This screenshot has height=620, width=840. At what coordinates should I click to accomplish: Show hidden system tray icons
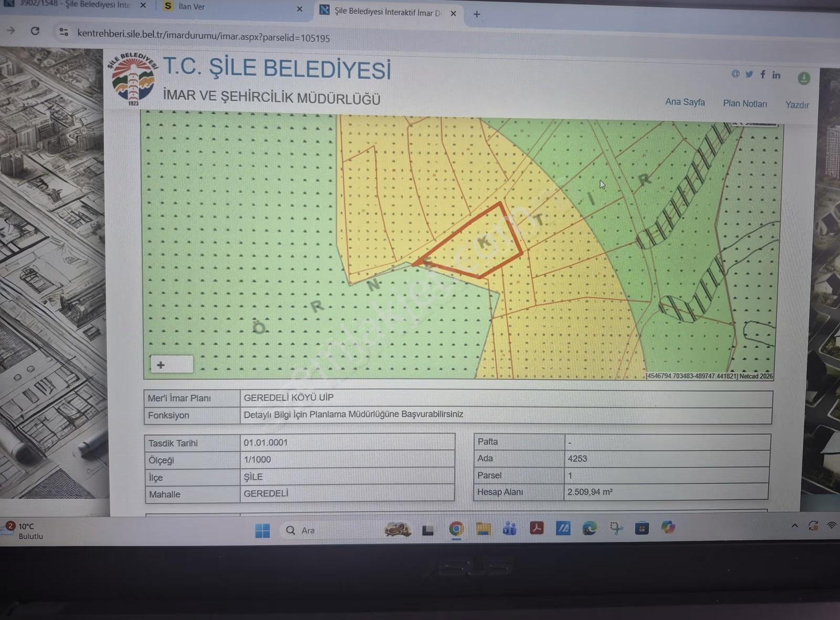pos(795,525)
